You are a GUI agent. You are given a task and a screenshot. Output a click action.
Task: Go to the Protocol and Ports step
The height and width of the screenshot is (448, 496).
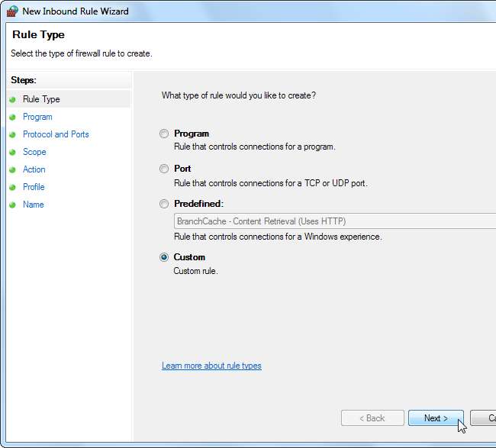click(x=56, y=134)
